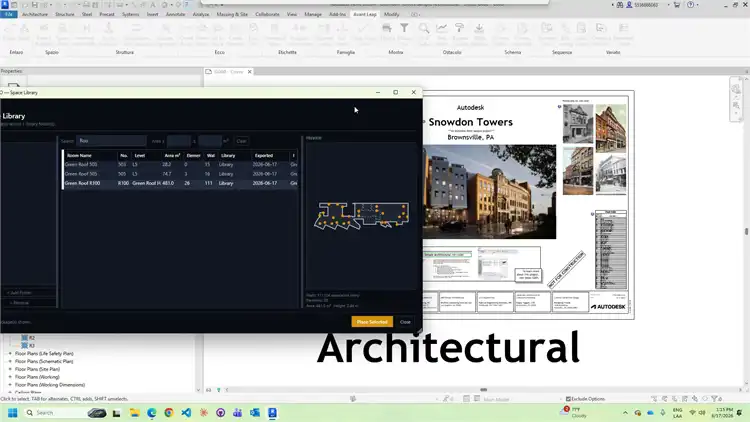The image size is (750, 422).
Task: Expand Floor Plans (Site Plan) node
Action: point(10,369)
